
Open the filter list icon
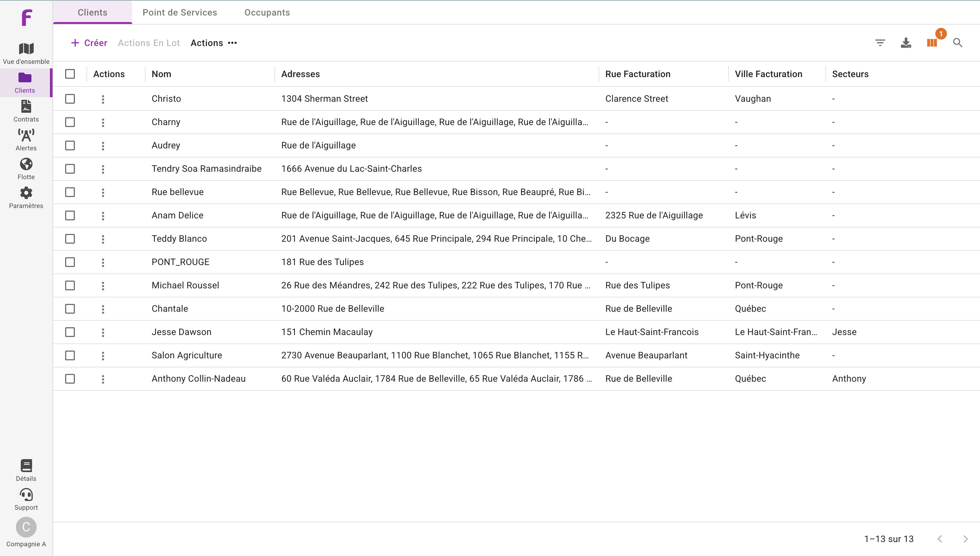click(880, 43)
